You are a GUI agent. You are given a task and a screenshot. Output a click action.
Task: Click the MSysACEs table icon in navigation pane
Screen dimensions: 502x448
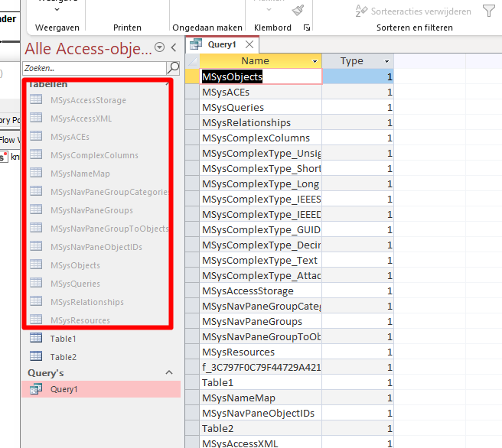click(36, 136)
